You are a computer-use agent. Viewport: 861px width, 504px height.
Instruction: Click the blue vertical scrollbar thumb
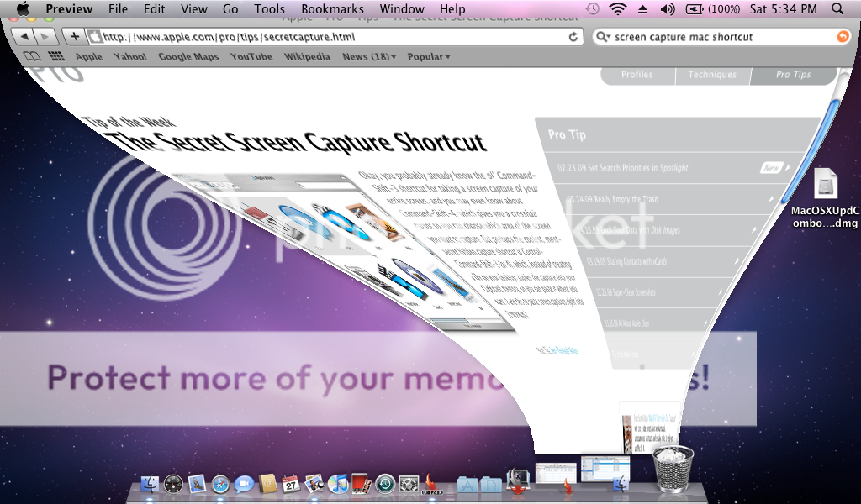point(834,134)
